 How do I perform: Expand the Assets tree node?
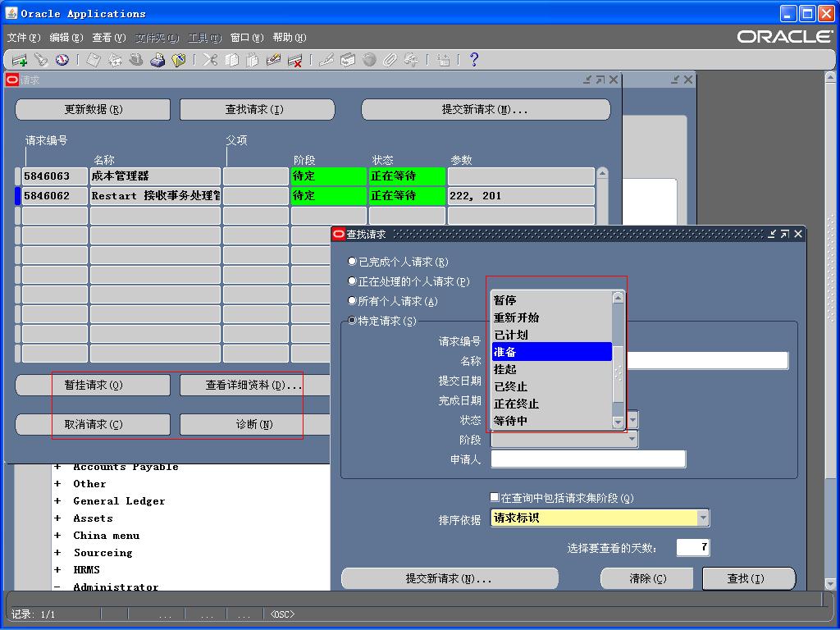pos(57,518)
